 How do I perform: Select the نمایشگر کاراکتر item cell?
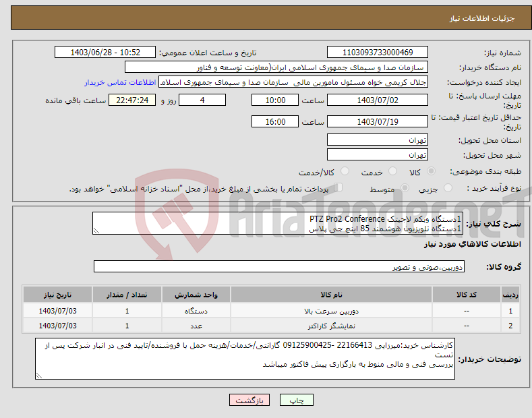click(x=331, y=326)
